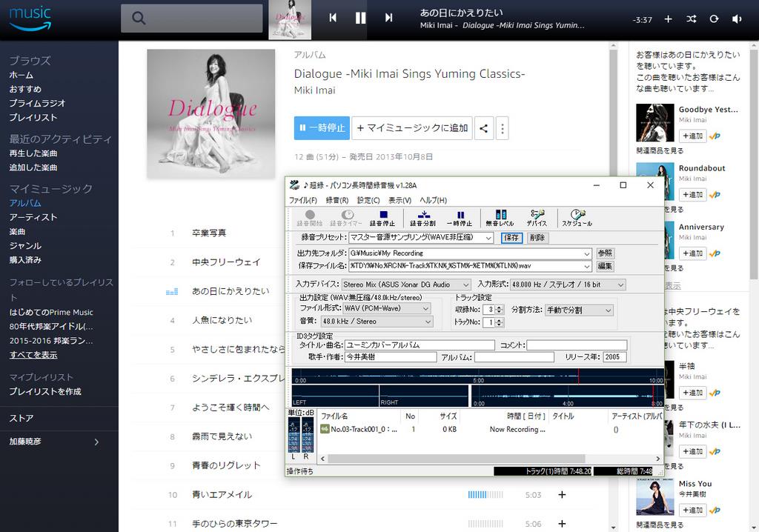Click 一時停止 in the recorder toolbar

[460, 219]
